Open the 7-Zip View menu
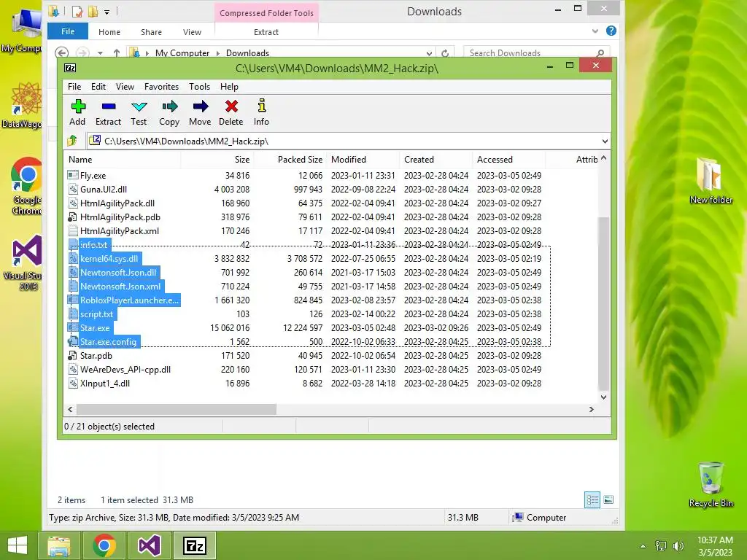This screenshot has height=560, width=747. 125,87
